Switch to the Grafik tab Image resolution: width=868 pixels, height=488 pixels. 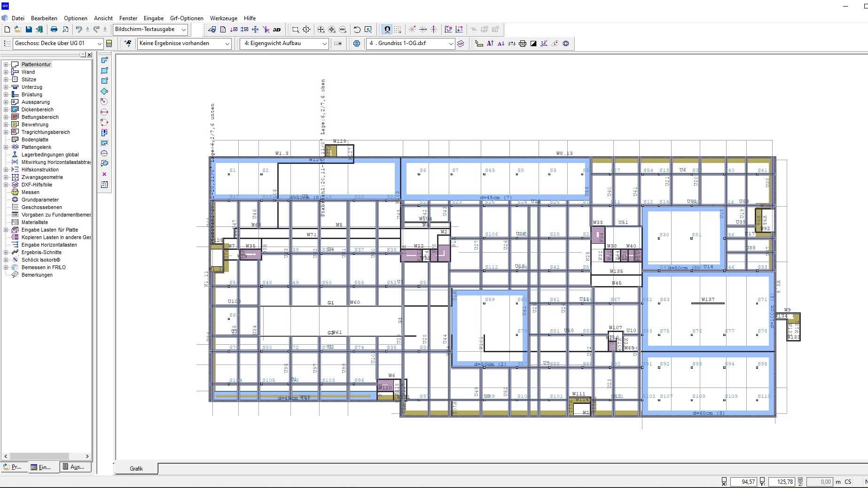136,468
